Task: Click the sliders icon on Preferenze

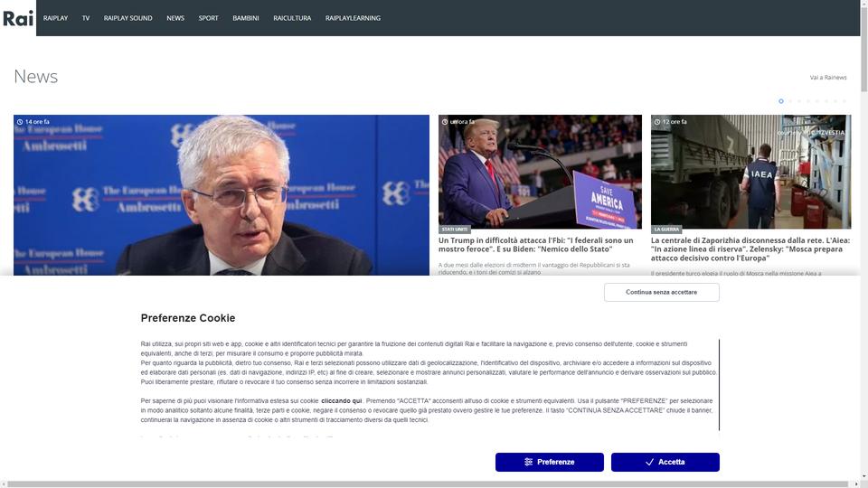Action: [528, 462]
